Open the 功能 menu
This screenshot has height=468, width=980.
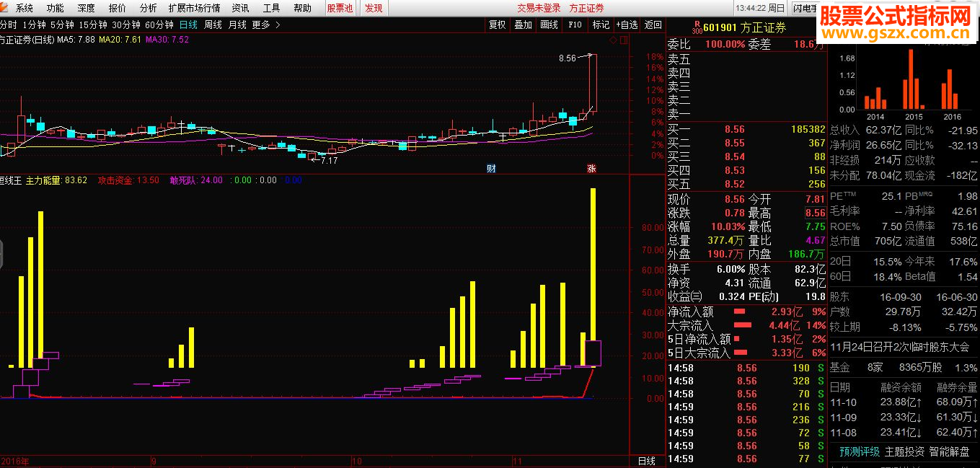[x=56, y=8]
